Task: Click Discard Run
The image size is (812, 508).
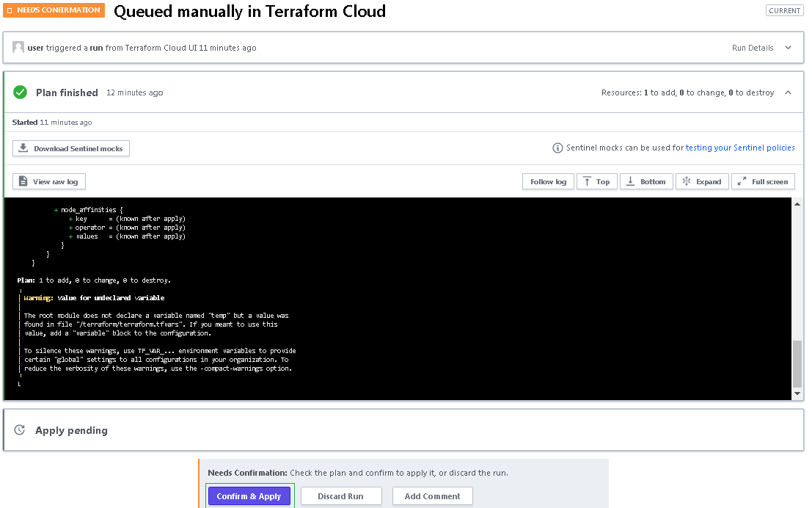Action: [341, 496]
